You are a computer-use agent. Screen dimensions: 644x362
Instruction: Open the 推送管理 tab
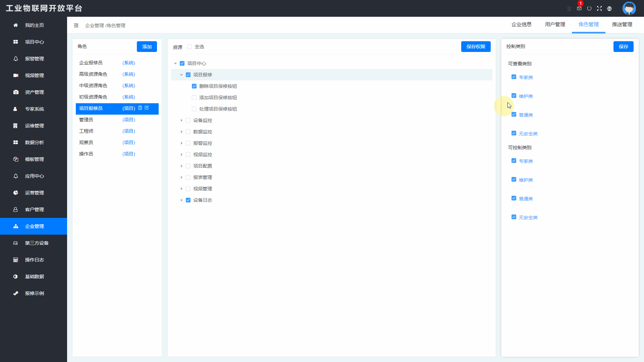point(622,24)
